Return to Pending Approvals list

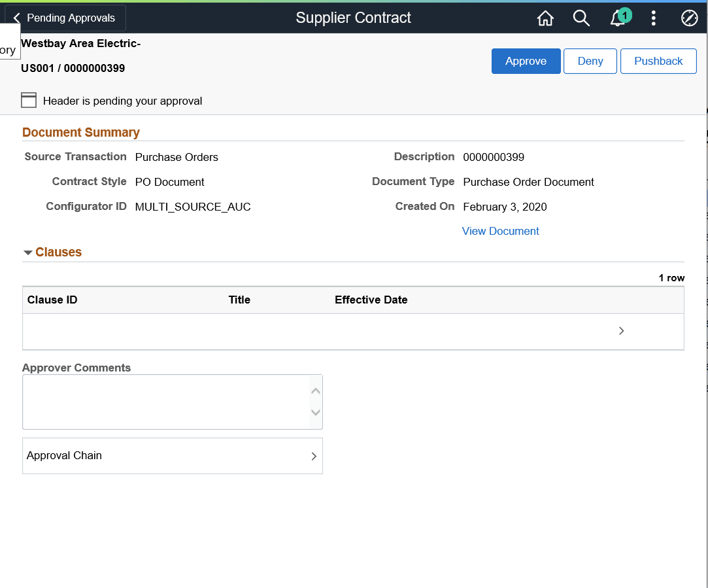71,18
